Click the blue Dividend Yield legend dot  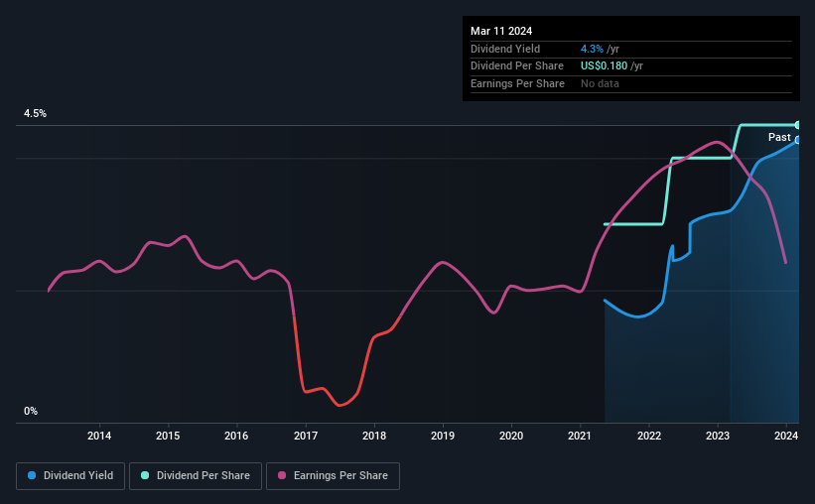(32, 475)
